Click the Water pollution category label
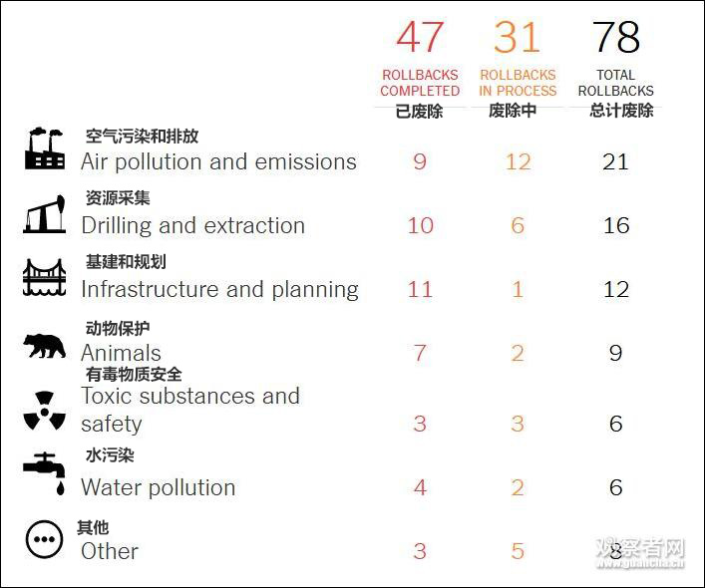The image size is (705, 588). pyautogui.click(x=158, y=487)
